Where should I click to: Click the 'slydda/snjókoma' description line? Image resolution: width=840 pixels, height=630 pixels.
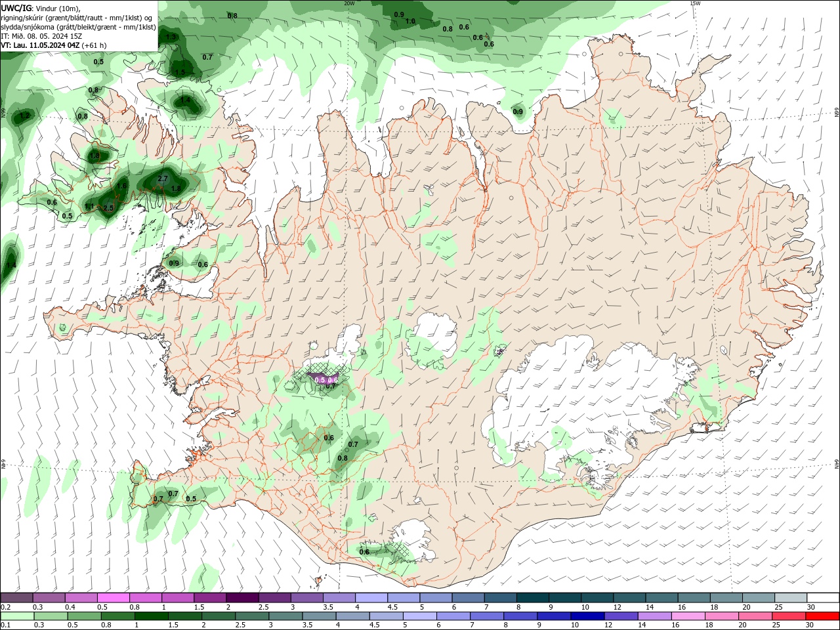79,27
